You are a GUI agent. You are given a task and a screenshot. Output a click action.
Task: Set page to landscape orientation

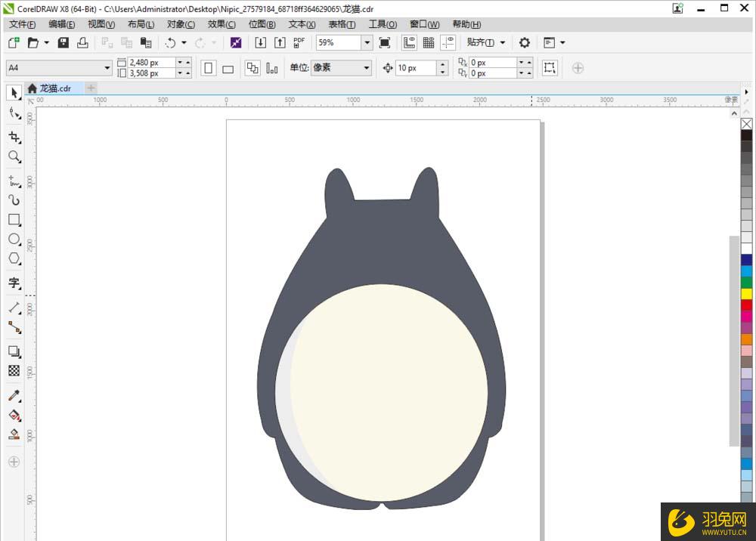click(x=228, y=69)
